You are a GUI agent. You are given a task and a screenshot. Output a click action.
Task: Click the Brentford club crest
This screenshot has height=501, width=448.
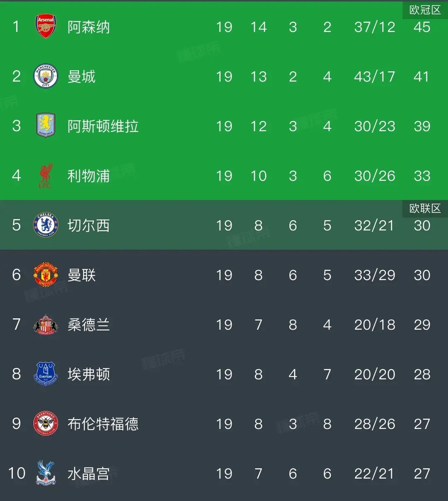(x=46, y=424)
